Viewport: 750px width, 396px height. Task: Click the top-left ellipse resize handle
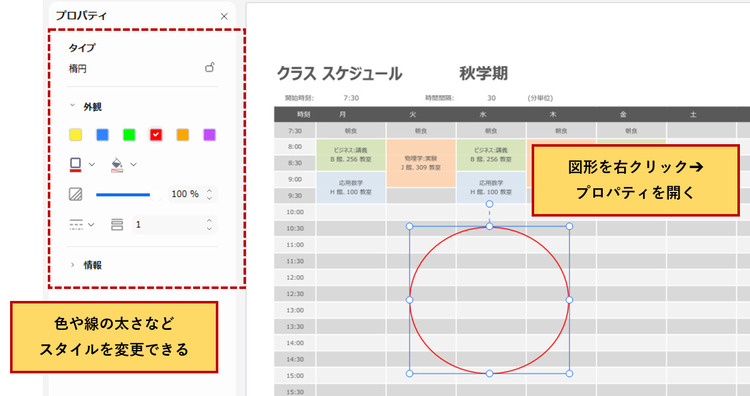click(x=409, y=226)
